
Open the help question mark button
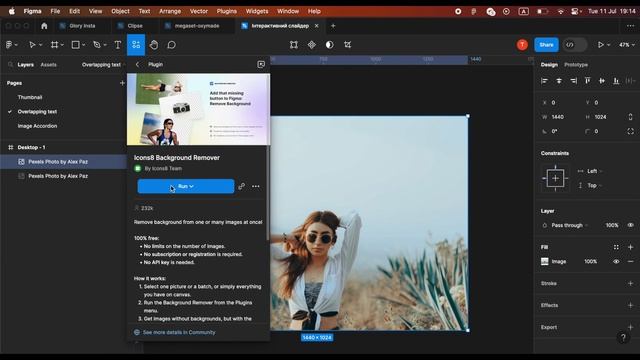pos(623,338)
